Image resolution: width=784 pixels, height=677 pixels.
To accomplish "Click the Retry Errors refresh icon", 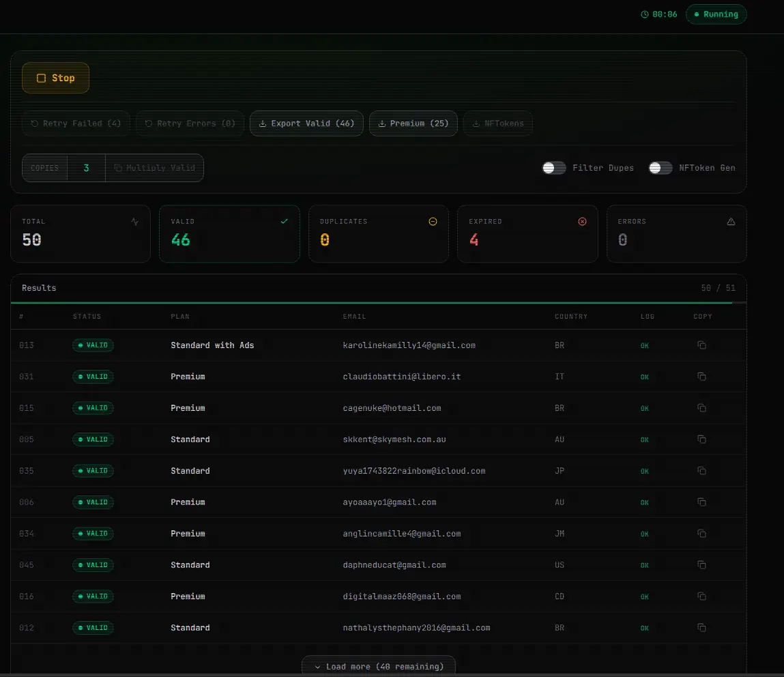I will point(149,124).
